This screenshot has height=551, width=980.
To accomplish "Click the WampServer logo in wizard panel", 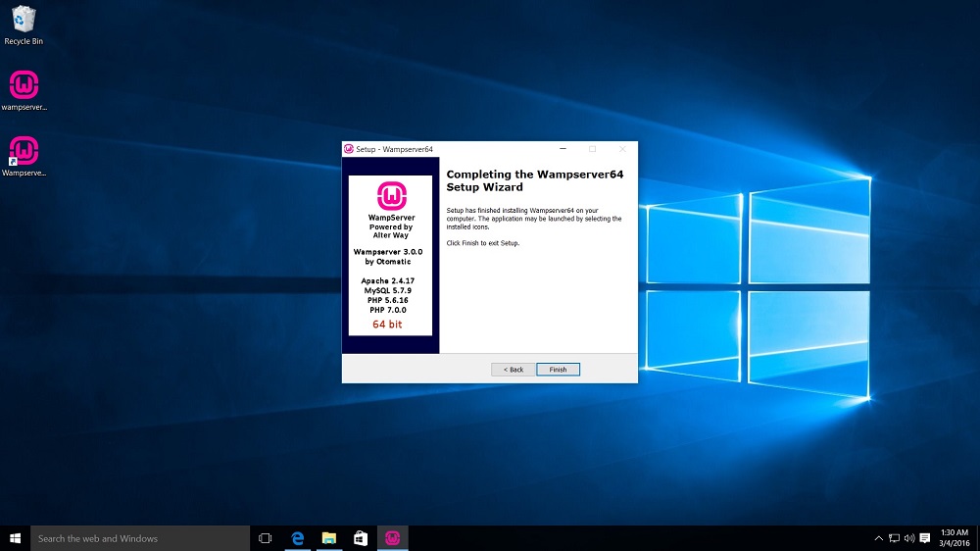I will tap(392, 196).
